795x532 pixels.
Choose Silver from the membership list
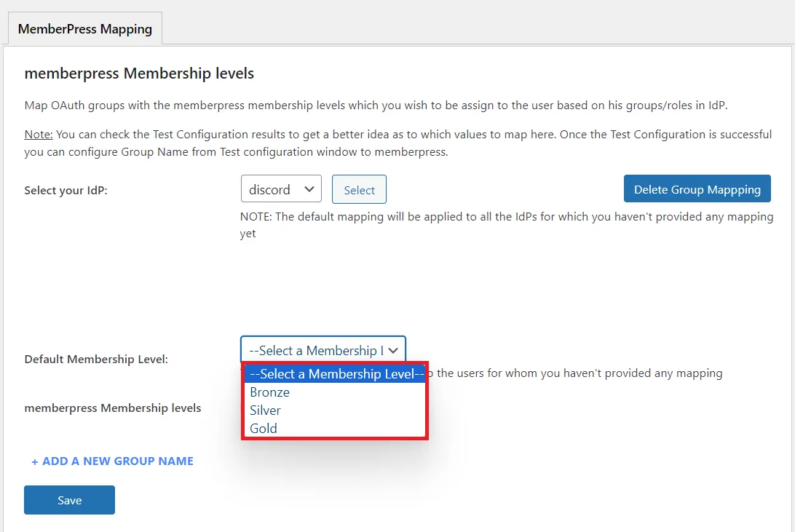click(x=335, y=410)
